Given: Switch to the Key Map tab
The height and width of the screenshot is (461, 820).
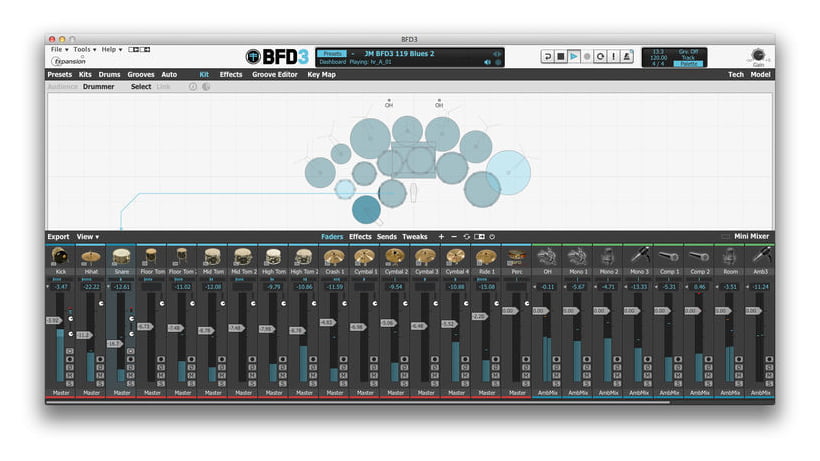Looking at the screenshot, I should point(321,75).
